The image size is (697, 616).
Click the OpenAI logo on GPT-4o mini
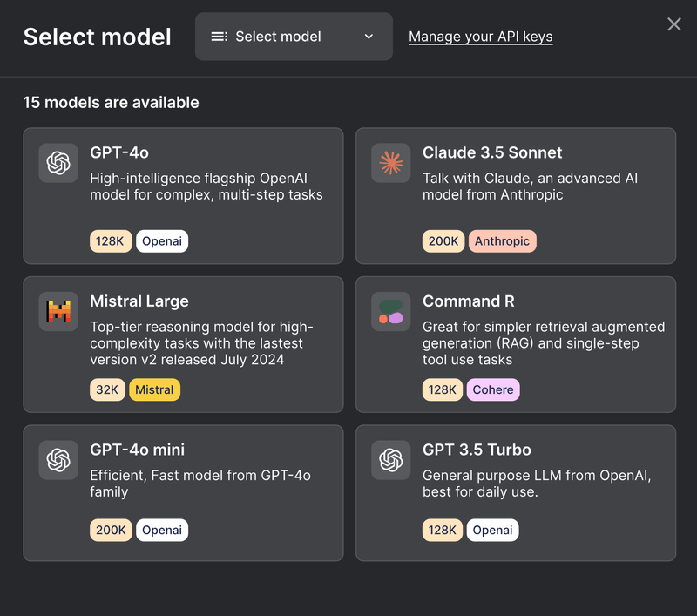click(58, 460)
